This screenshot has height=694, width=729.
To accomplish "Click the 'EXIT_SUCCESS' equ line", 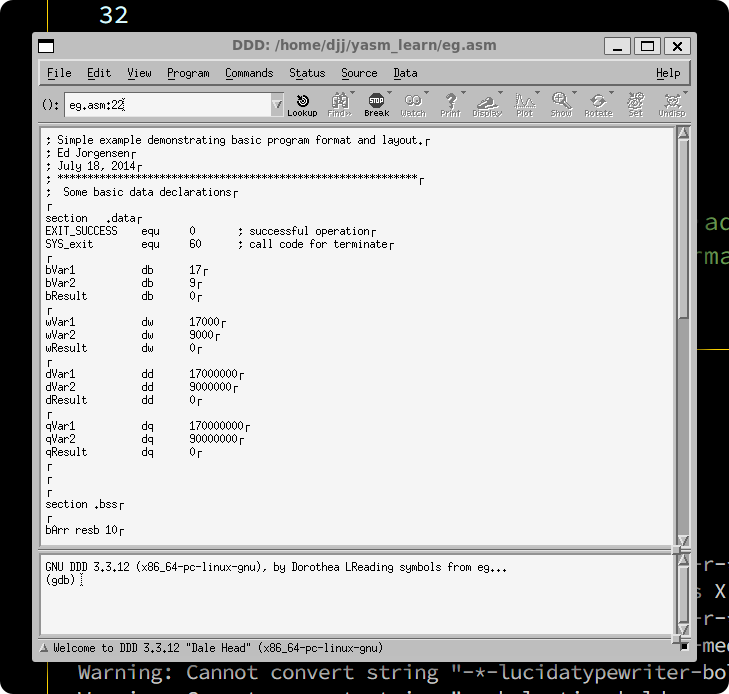I will (211, 231).
